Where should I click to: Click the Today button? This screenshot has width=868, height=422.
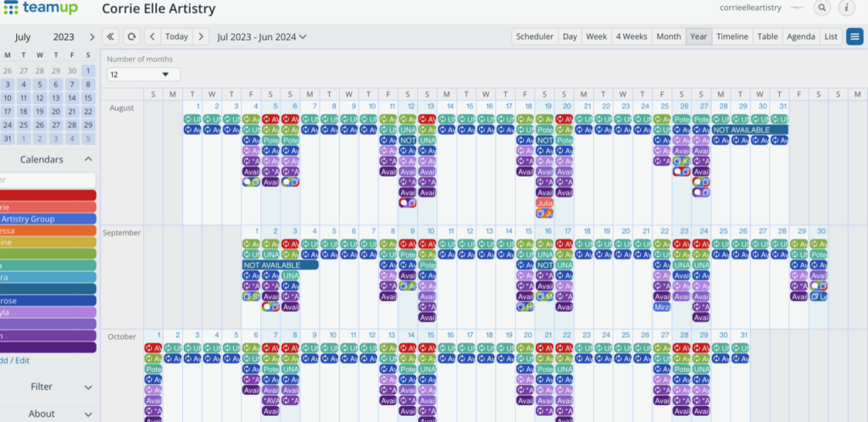coord(176,36)
